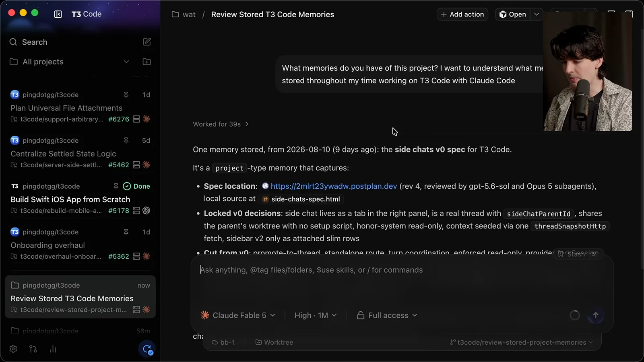Click the Open button
The height and width of the screenshot is (362, 644).
[513, 14]
